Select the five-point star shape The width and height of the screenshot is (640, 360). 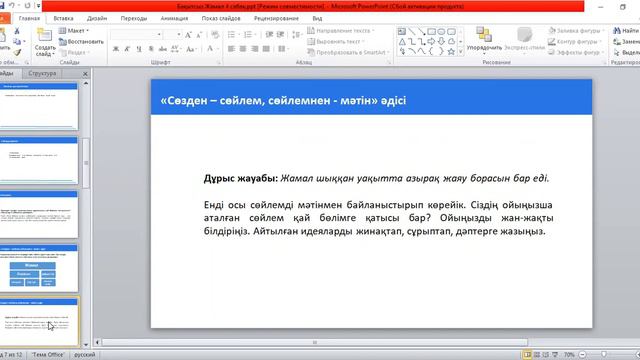[451, 52]
